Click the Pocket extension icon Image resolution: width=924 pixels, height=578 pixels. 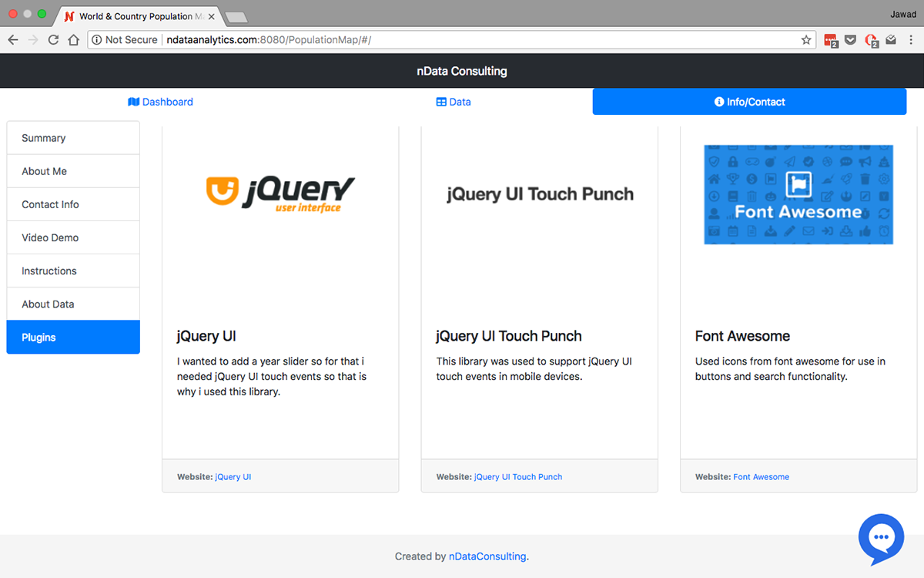tap(851, 40)
